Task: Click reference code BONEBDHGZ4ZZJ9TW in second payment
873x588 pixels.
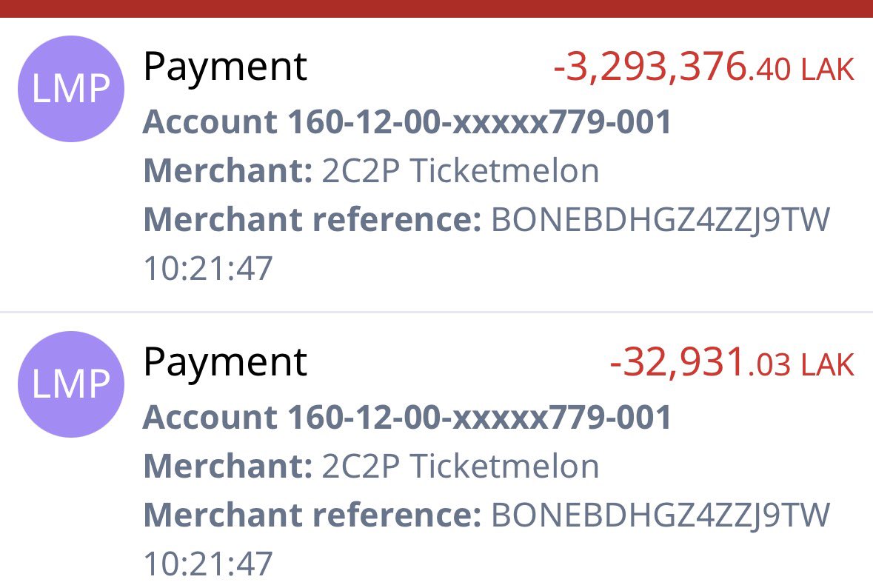Action: [660, 515]
